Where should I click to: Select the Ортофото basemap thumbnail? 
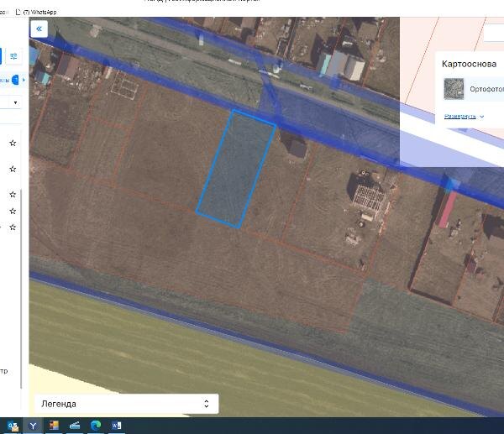coord(454,89)
